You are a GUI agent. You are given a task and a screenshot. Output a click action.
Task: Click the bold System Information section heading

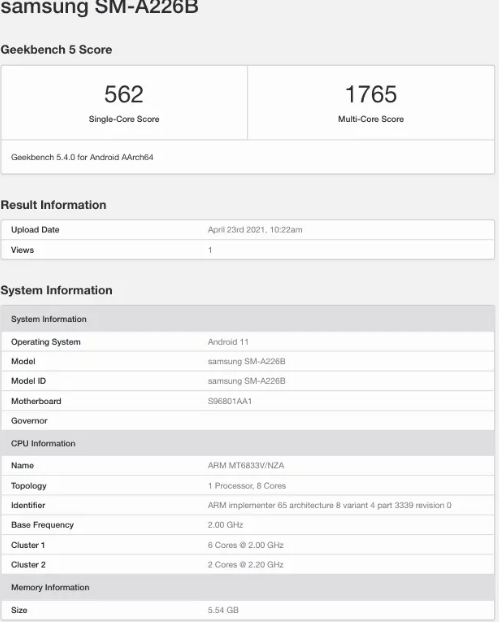point(56,290)
